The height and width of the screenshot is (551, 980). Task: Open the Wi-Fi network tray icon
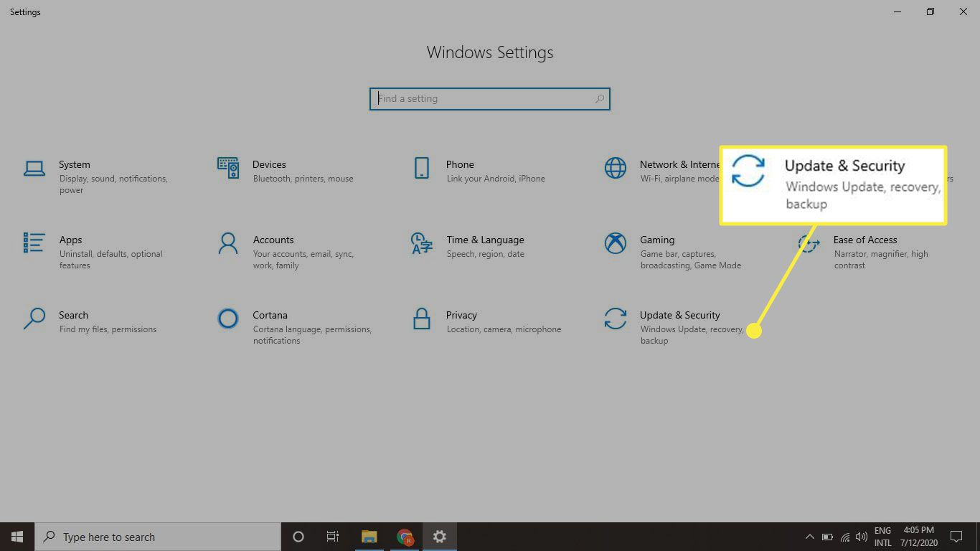845,537
